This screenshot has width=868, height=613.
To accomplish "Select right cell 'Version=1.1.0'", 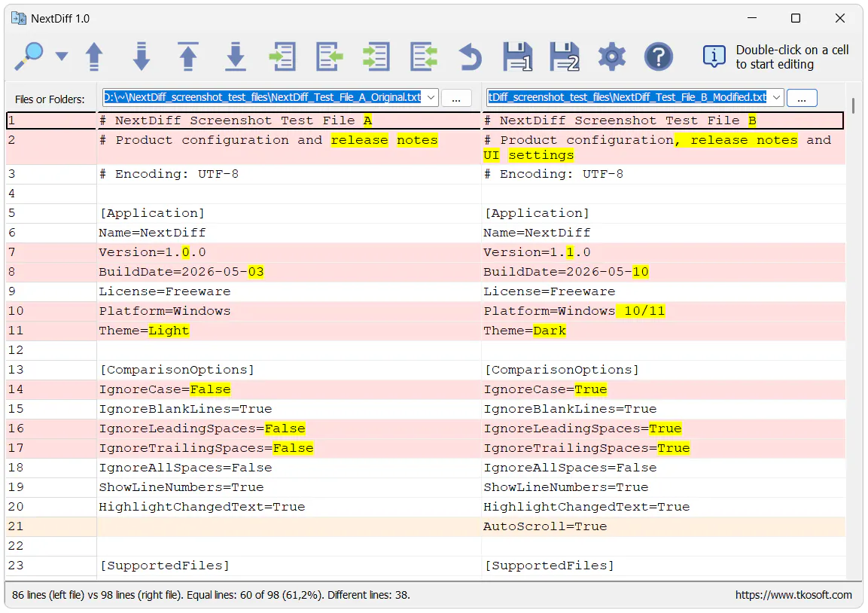I will [x=663, y=252].
